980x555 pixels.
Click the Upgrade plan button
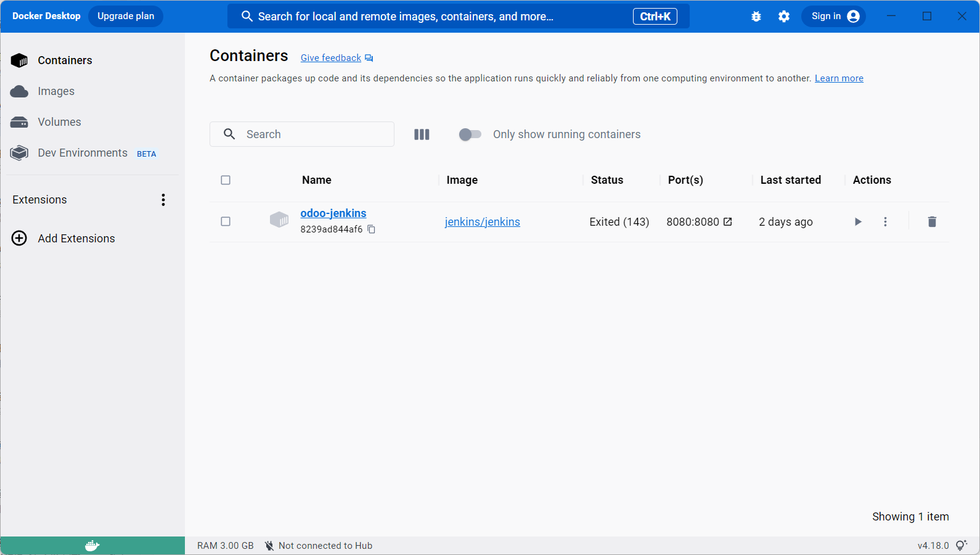pos(126,16)
